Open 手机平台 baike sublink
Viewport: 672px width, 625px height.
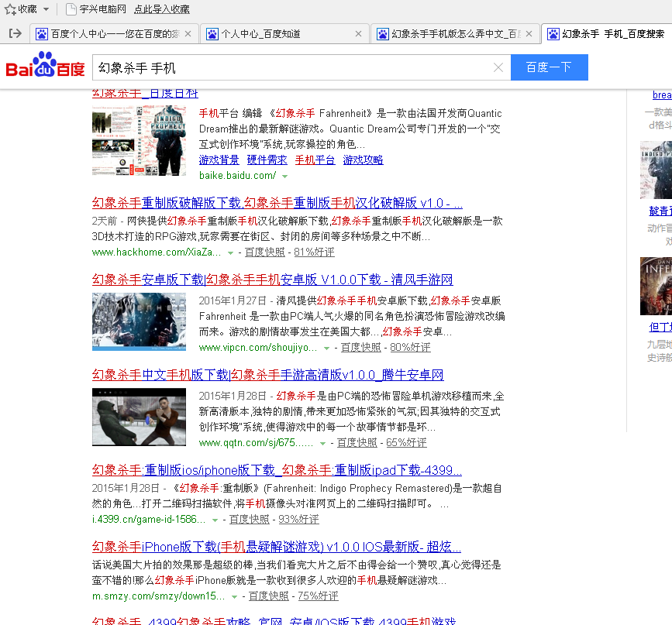[x=315, y=160]
